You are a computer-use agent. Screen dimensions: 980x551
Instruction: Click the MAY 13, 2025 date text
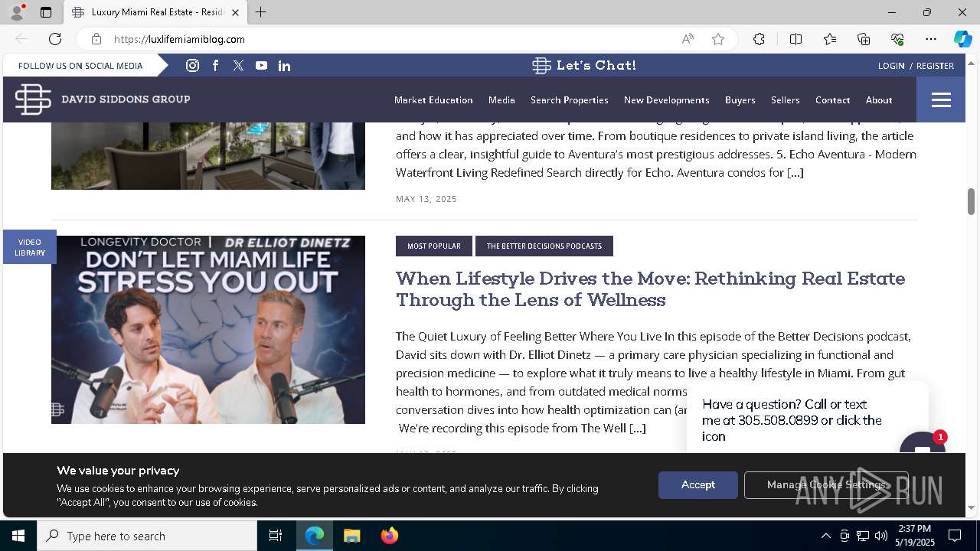point(426,199)
